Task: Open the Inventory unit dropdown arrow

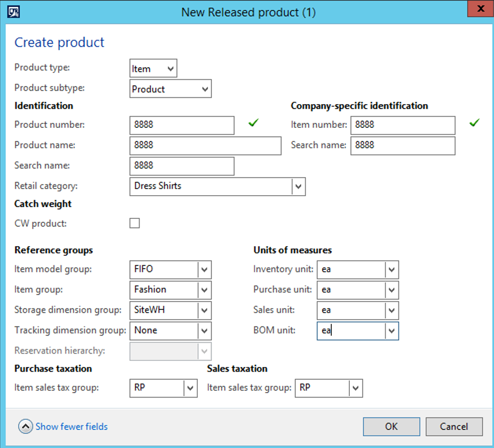Action: coord(392,270)
